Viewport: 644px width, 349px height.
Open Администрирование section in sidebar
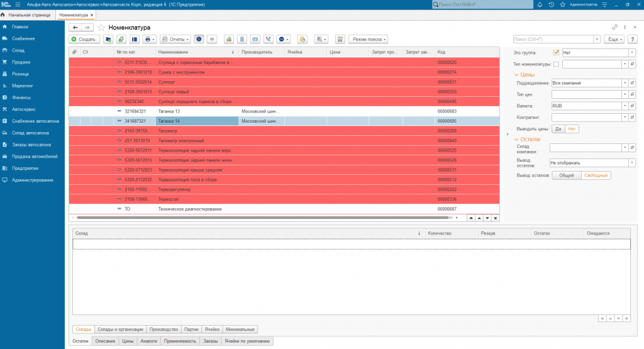point(33,180)
